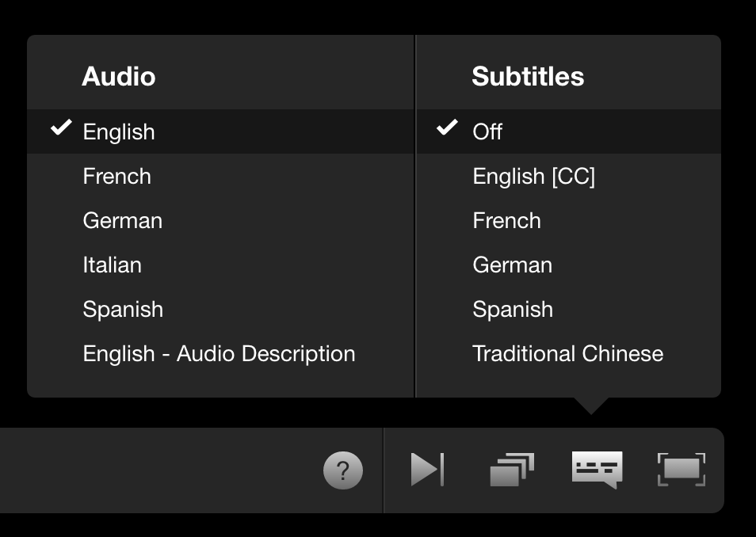Screen dimensions: 756x537
Task: Select English audio track
Action: click(119, 131)
